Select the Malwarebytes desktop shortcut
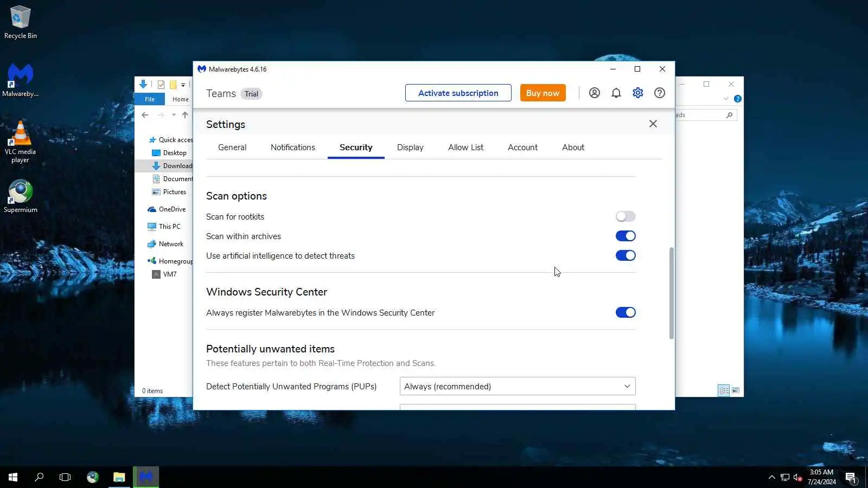 21,80
